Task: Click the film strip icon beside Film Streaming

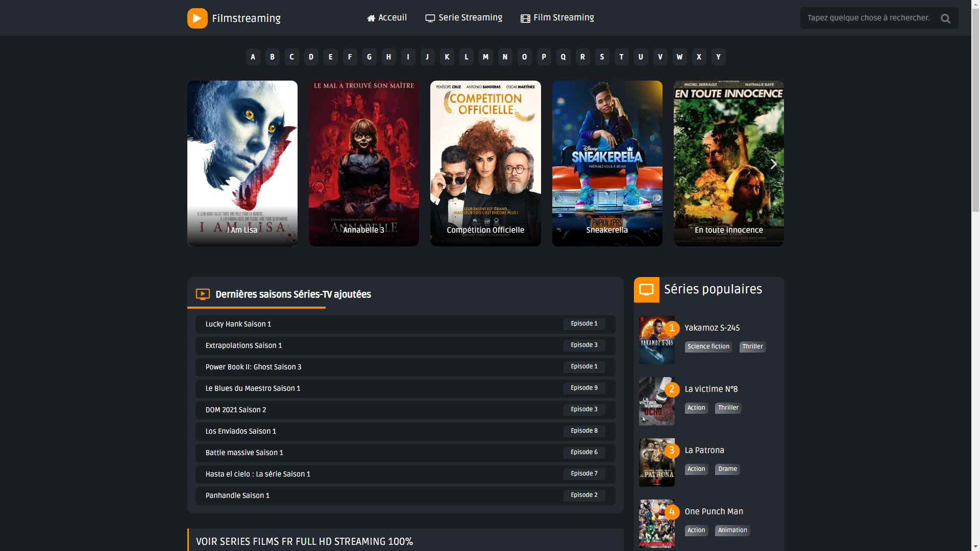Action: coord(525,18)
